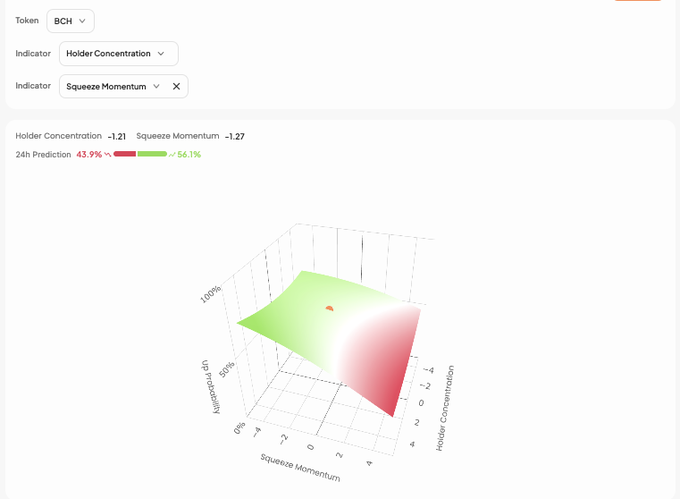Click the Holder Concentration value -1.21
This screenshot has width=680, height=499.
pos(117,136)
